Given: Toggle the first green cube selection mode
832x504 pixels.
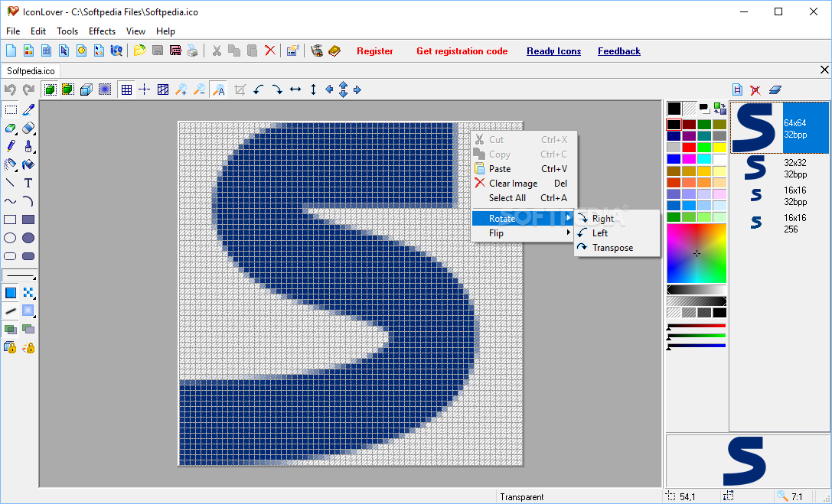Looking at the screenshot, I should click(50, 89).
